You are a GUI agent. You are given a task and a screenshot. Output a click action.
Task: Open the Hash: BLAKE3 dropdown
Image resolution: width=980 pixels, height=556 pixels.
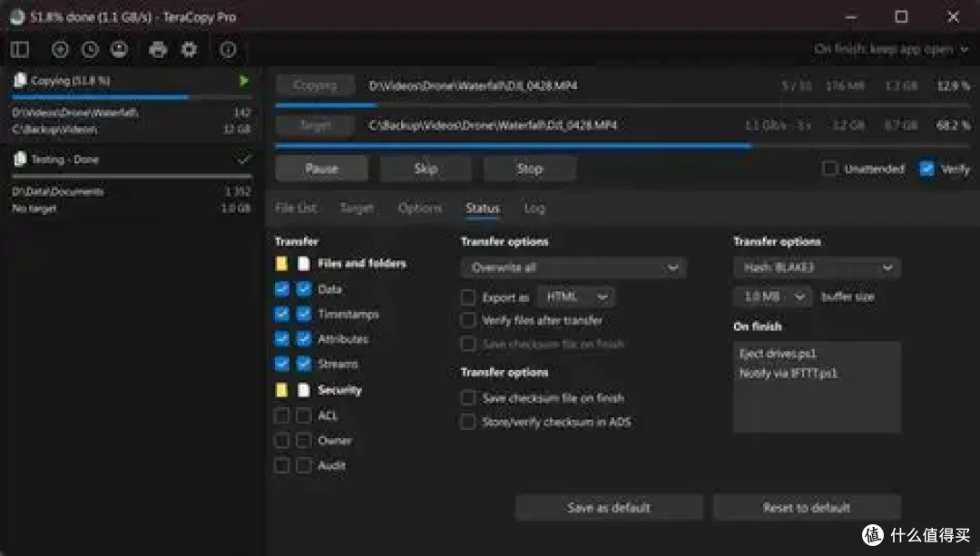point(817,268)
